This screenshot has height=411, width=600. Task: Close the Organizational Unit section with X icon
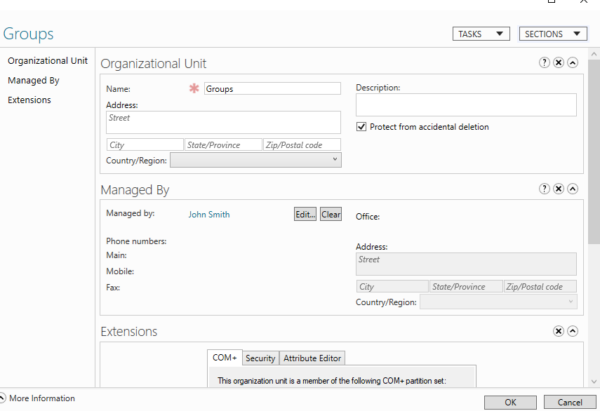pos(559,62)
